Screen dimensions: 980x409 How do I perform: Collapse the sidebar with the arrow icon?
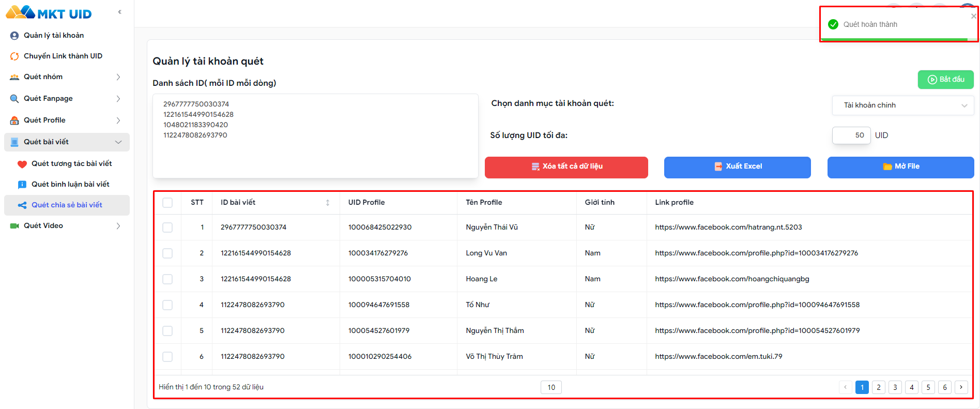pos(119,12)
